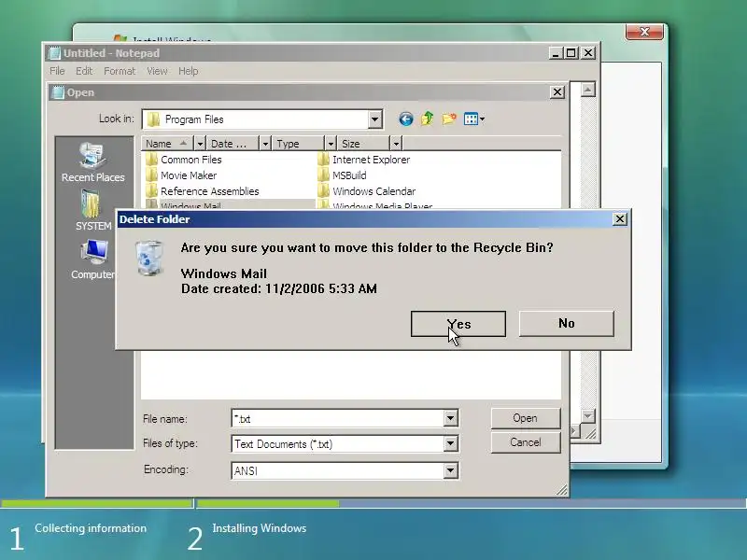Sort by Name column header

click(167, 144)
